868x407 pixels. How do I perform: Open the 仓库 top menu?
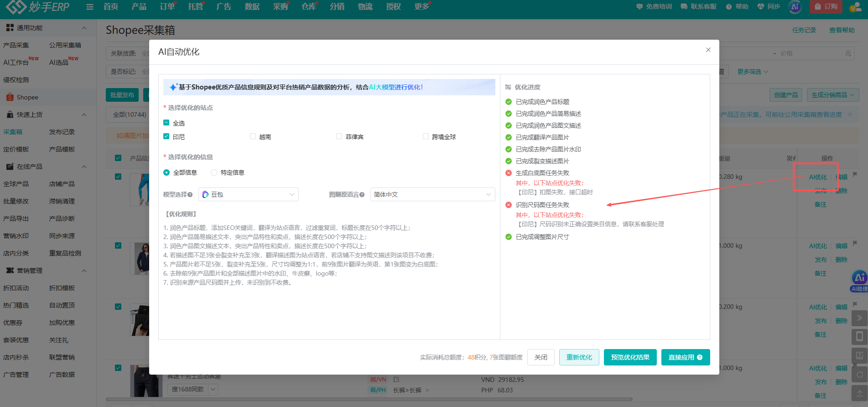(x=309, y=6)
